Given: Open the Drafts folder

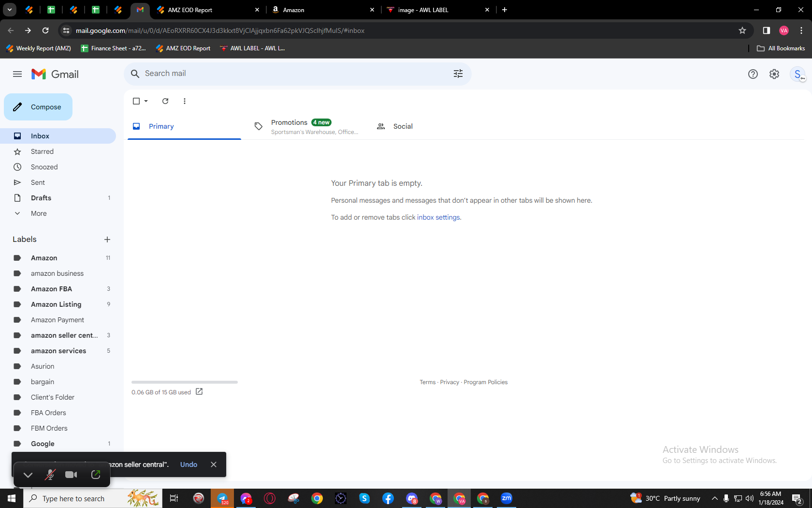Looking at the screenshot, I should (x=58, y=198).
